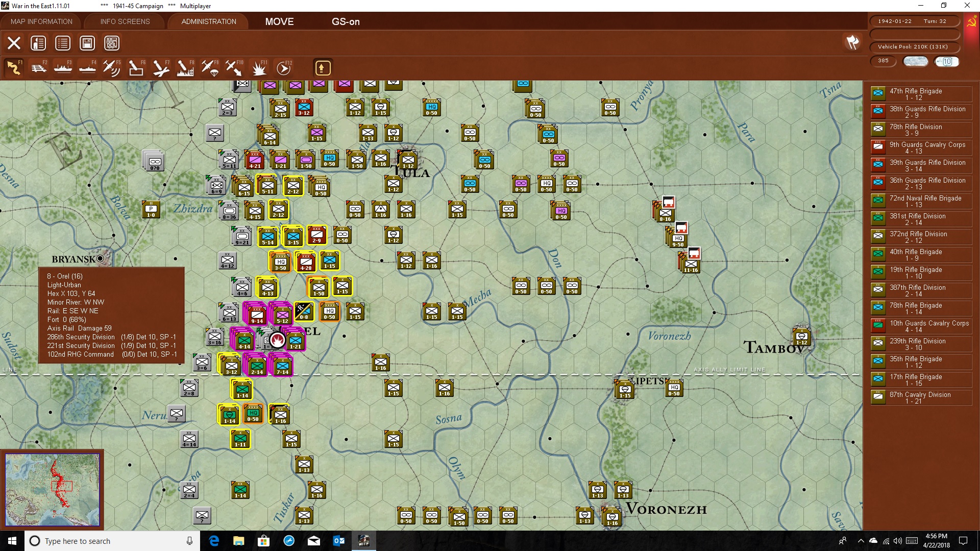The height and width of the screenshot is (551, 980).
Task: Click the burning Orel city hex marker
Action: (x=277, y=339)
